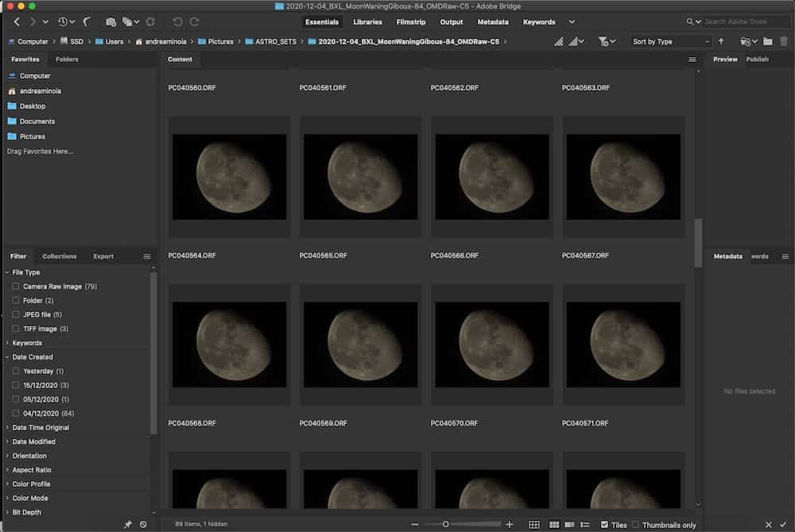This screenshot has width=795, height=532.
Task: Go to Pictures in the breadcrumb path
Action: [x=220, y=41]
